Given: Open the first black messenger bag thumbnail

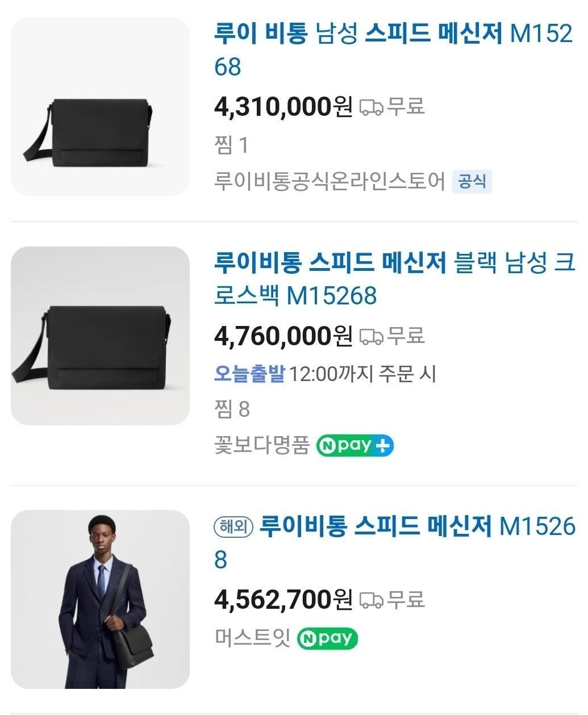Looking at the screenshot, I should tap(100, 107).
